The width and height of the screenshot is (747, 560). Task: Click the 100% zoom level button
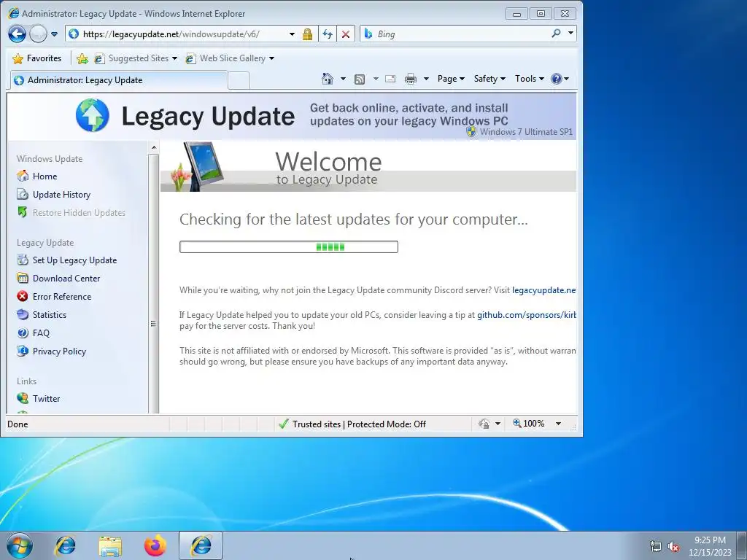point(529,424)
